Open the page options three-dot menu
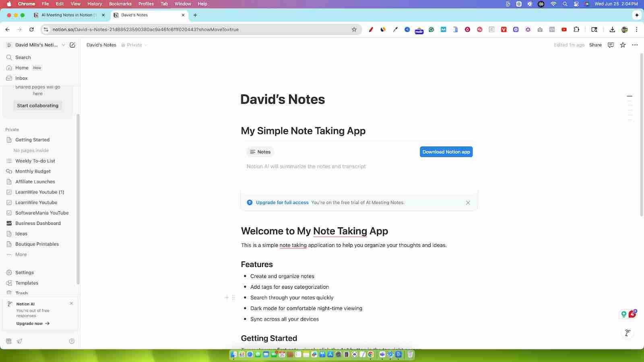This screenshot has width=644, height=362. coord(635,45)
